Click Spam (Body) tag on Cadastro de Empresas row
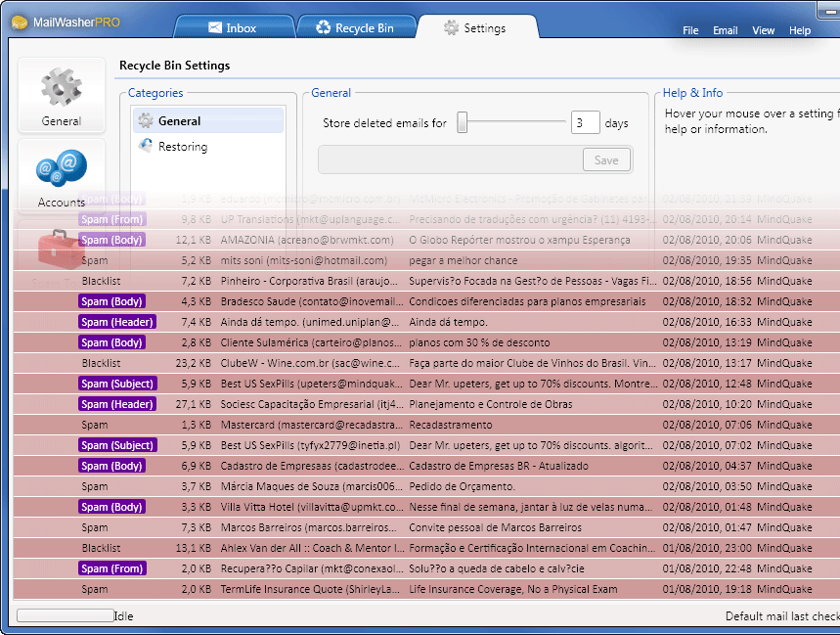Viewport: 840px width, 635px height. 111,466
